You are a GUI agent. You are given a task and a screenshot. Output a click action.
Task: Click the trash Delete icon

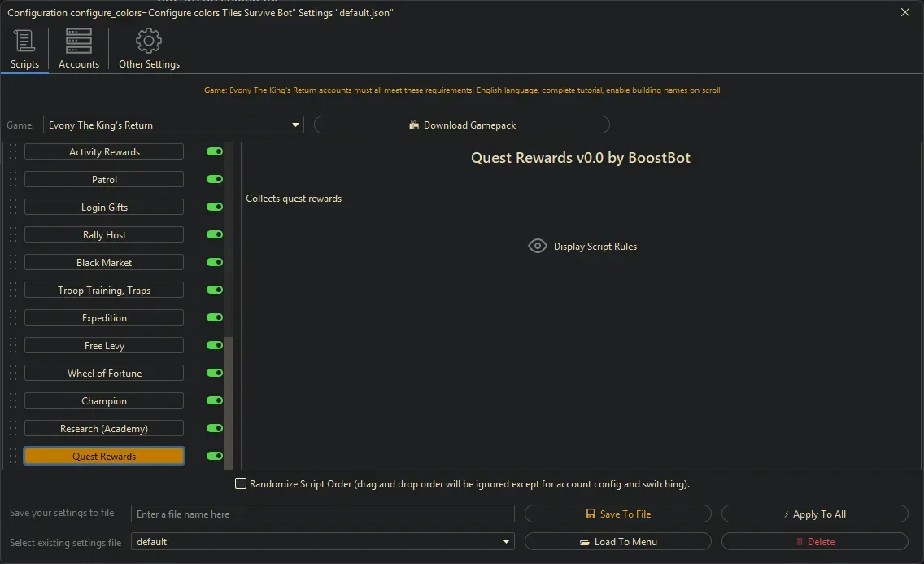pos(800,541)
